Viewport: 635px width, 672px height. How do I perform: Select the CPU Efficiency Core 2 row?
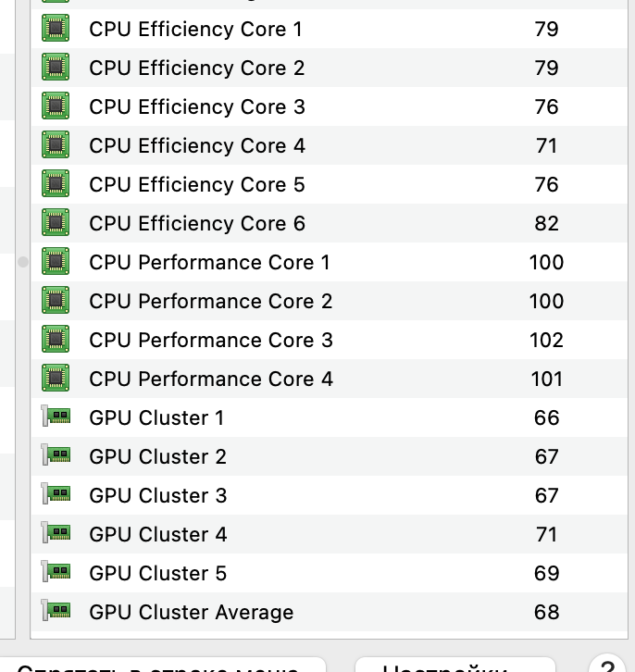pyautogui.click(x=329, y=68)
